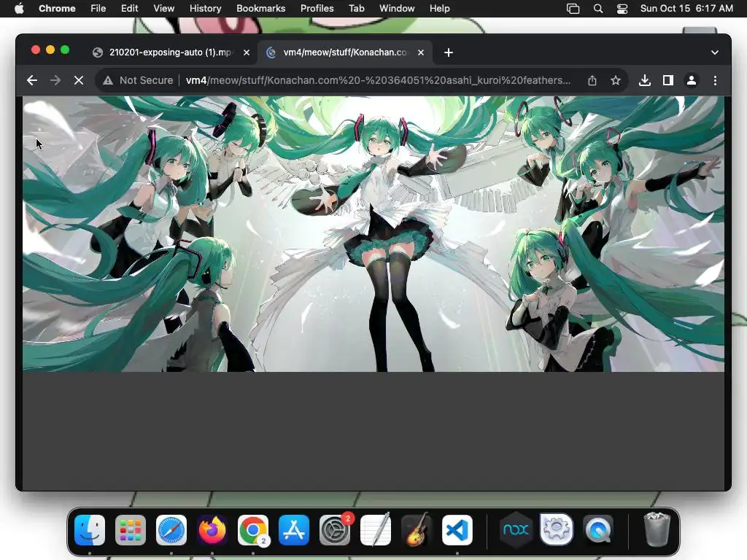Maximize the Chrome window

tap(65, 50)
